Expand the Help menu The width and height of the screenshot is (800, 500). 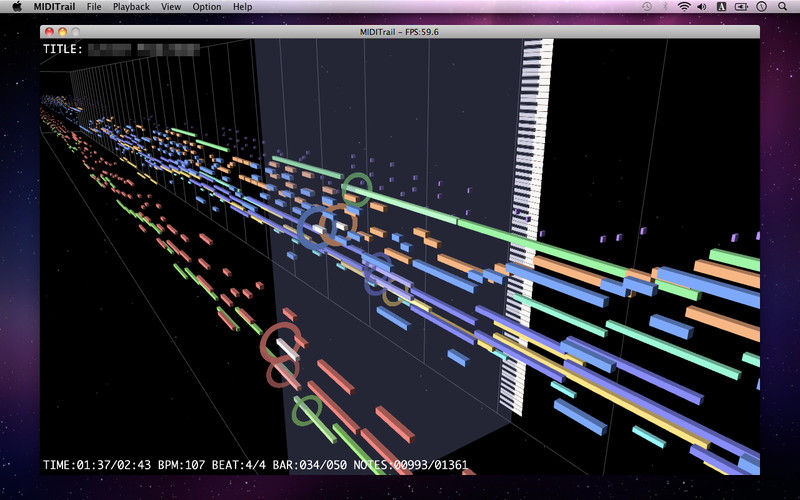point(242,7)
